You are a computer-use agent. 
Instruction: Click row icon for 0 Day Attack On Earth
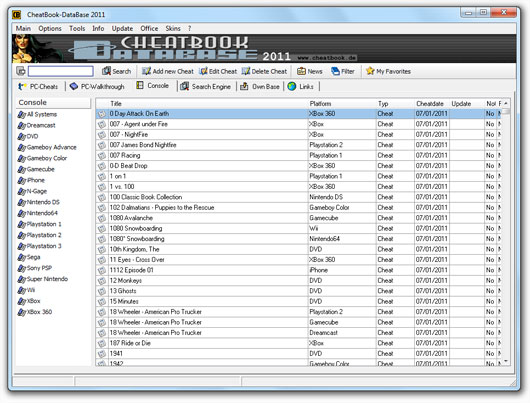click(102, 114)
